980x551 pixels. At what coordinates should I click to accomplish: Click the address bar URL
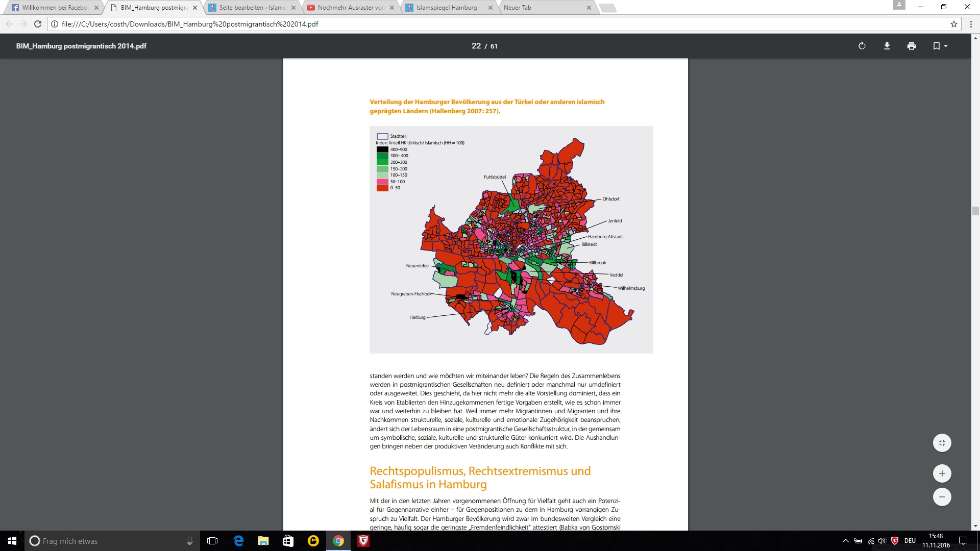[x=190, y=24]
